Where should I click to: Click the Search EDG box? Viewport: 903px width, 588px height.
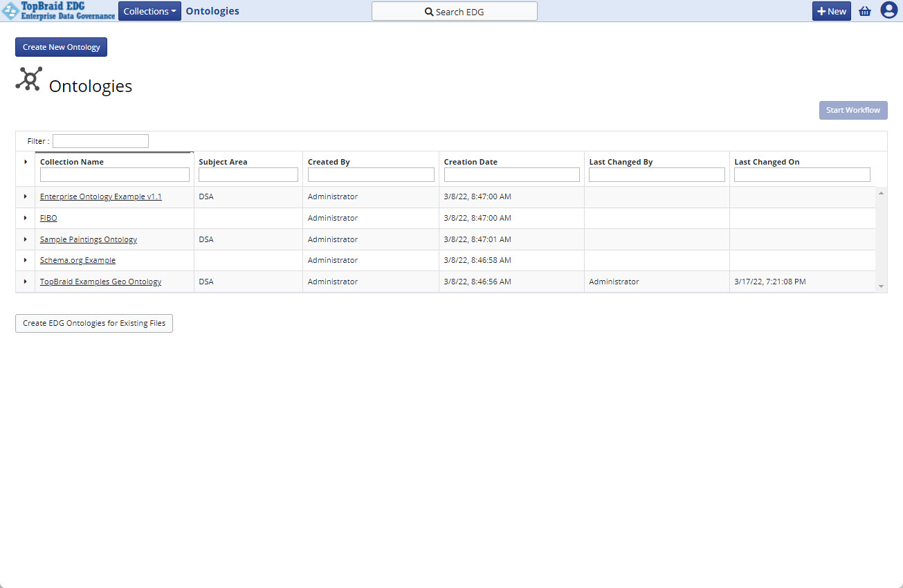454,12
